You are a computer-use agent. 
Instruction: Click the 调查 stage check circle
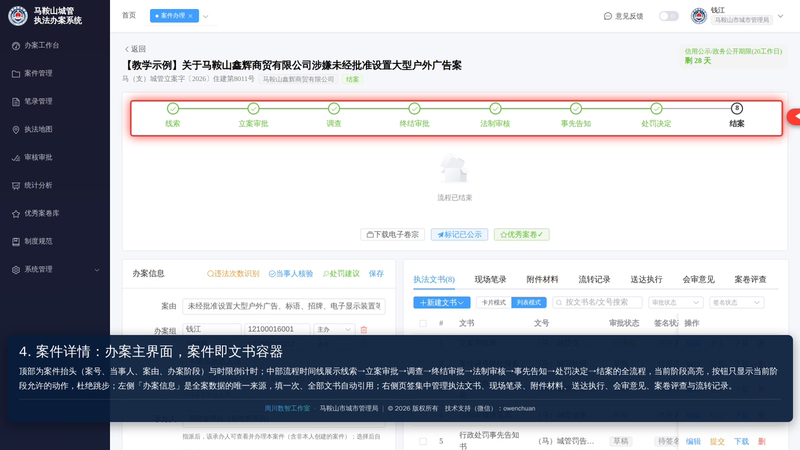pos(334,108)
